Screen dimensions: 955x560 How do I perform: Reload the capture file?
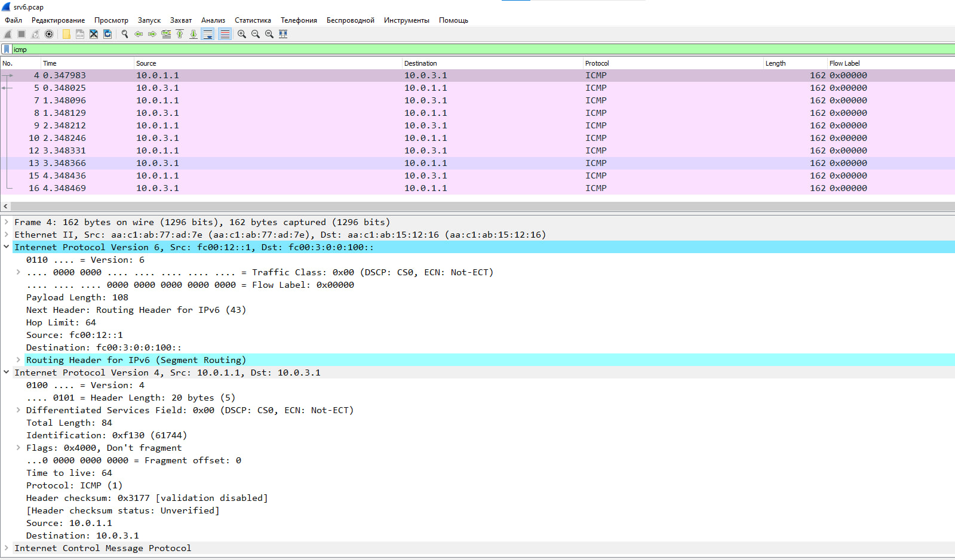coord(108,34)
